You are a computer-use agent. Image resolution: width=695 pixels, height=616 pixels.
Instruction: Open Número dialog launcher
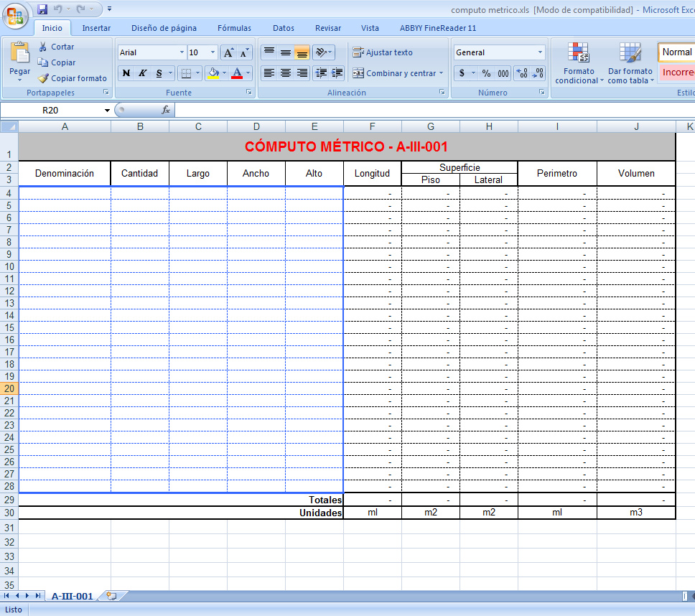point(541,92)
